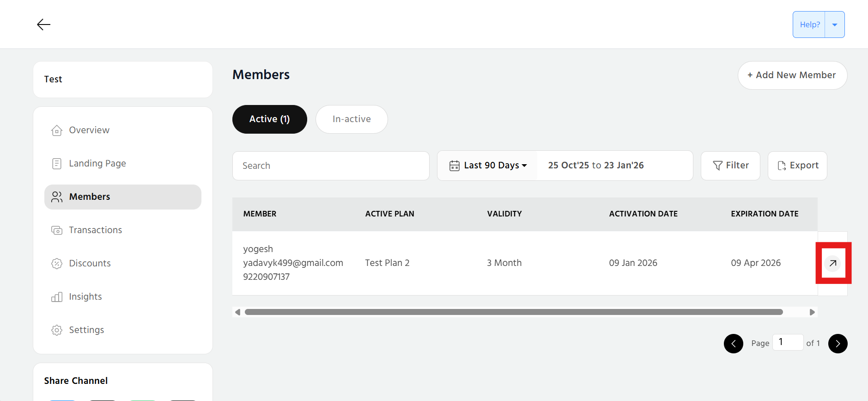Click the horizontal table scrollbar

(x=513, y=312)
